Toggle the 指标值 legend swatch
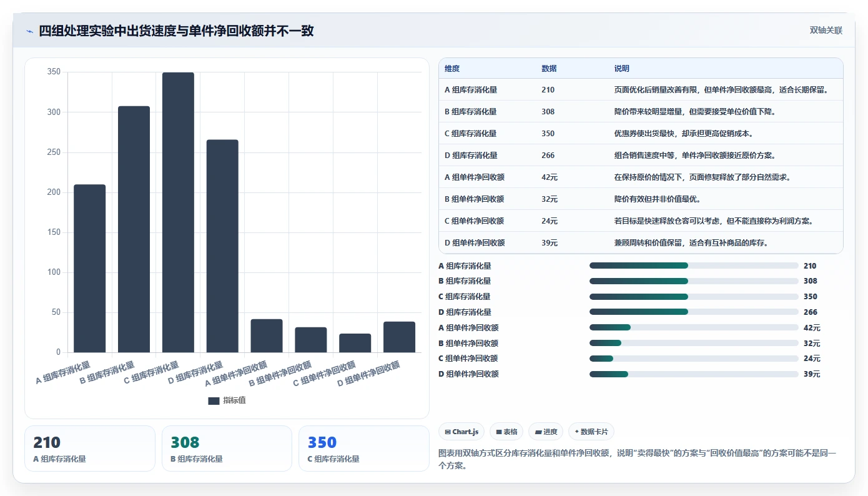The image size is (868, 496). 214,400
